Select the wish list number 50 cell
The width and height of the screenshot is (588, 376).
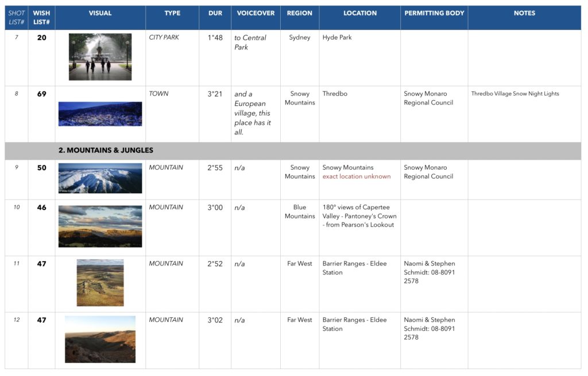(x=41, y=179)
